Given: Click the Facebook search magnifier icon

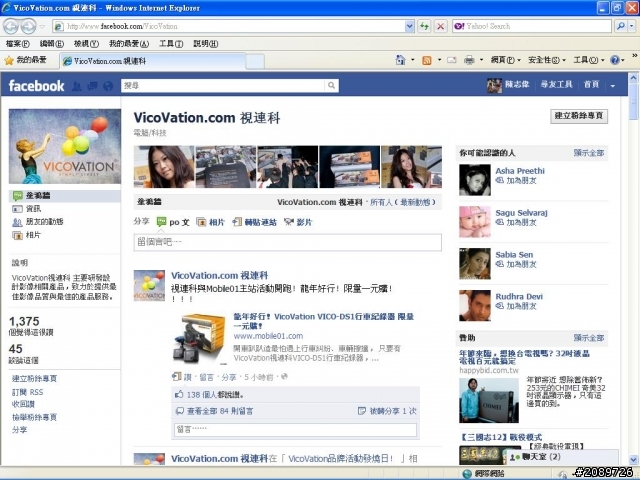Looking at the screenshot, I should click(331, 85).
